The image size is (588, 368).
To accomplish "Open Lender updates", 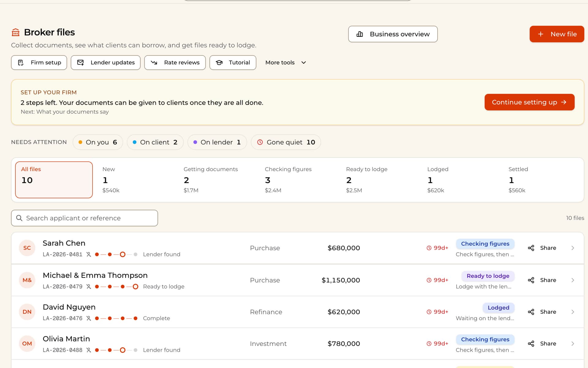I will (106, 63).
